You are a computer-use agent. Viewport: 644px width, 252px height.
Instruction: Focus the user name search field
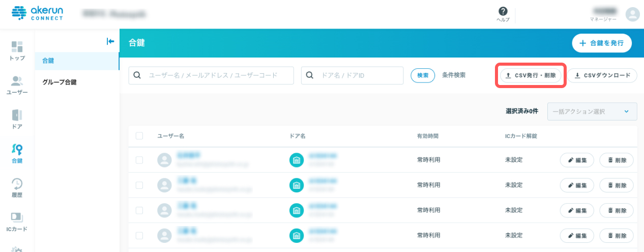coord(211,75)
